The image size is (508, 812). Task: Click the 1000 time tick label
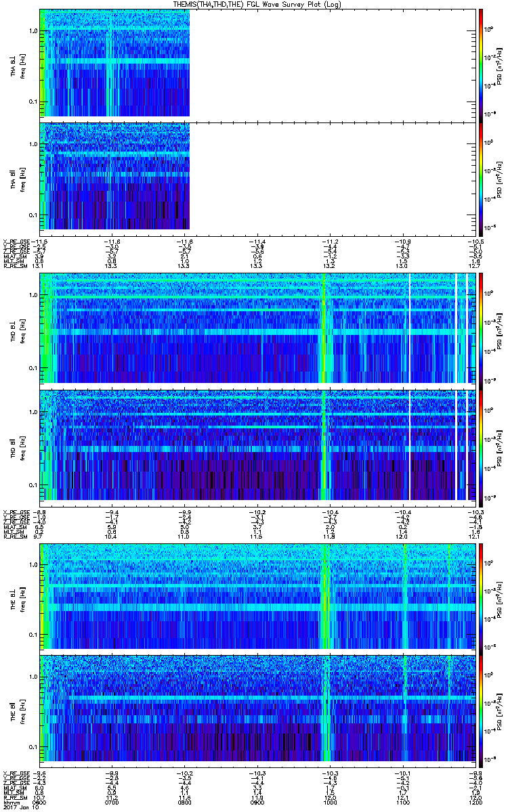coord(330,803)
